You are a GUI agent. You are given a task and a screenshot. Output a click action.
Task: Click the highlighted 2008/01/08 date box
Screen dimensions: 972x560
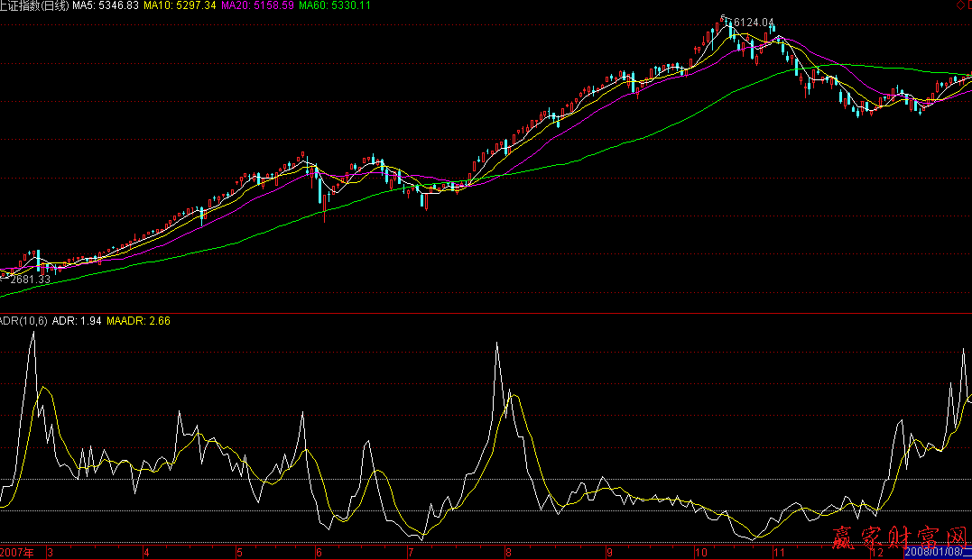[935, 552]
